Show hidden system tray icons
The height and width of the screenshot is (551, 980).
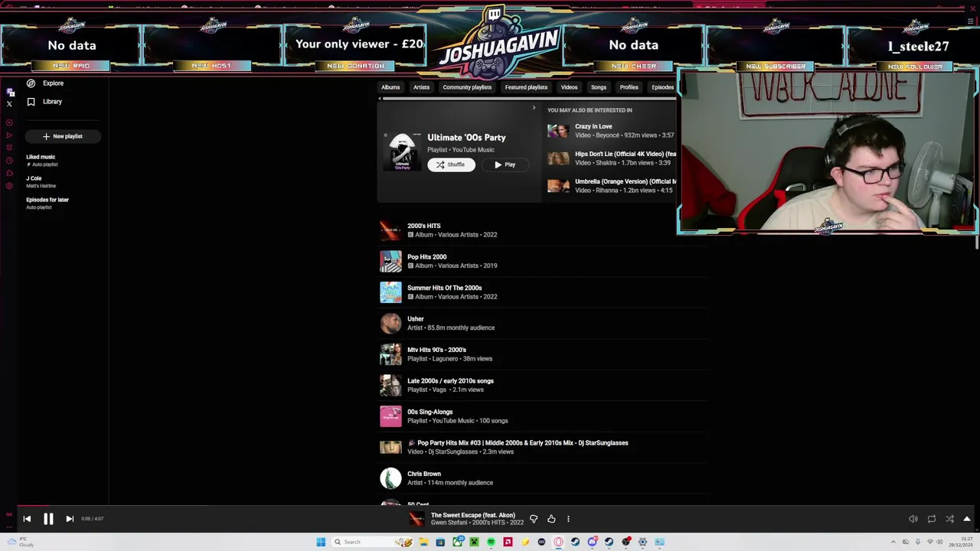click(x=893, y=542)
